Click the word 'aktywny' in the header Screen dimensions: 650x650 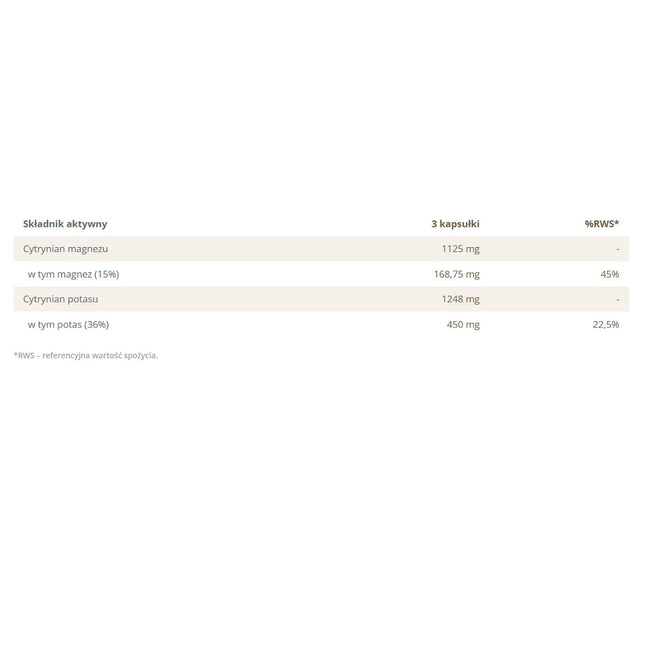[87, 224]
